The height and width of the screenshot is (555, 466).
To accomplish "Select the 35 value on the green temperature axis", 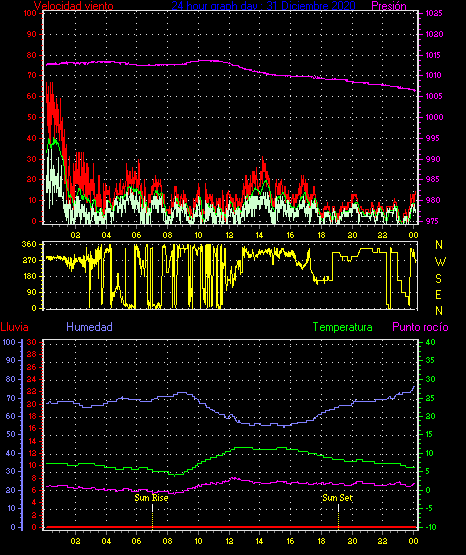I will click(x=430, y=360).
